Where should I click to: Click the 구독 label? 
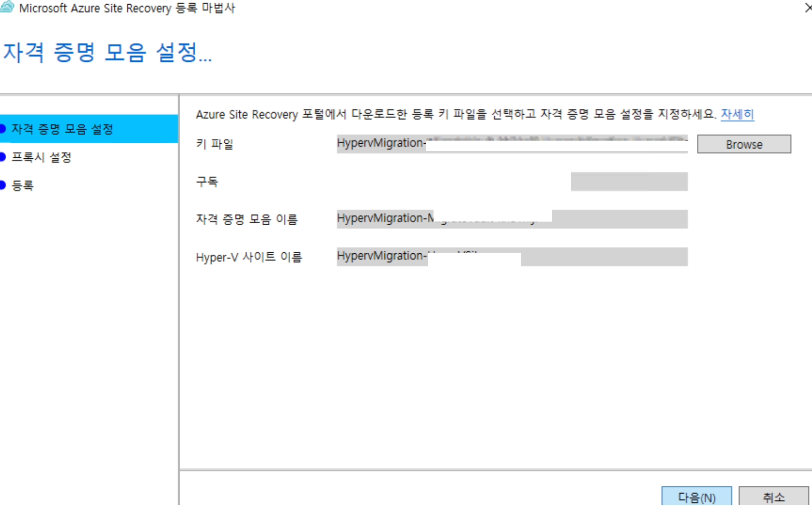[x=207, y=182]
